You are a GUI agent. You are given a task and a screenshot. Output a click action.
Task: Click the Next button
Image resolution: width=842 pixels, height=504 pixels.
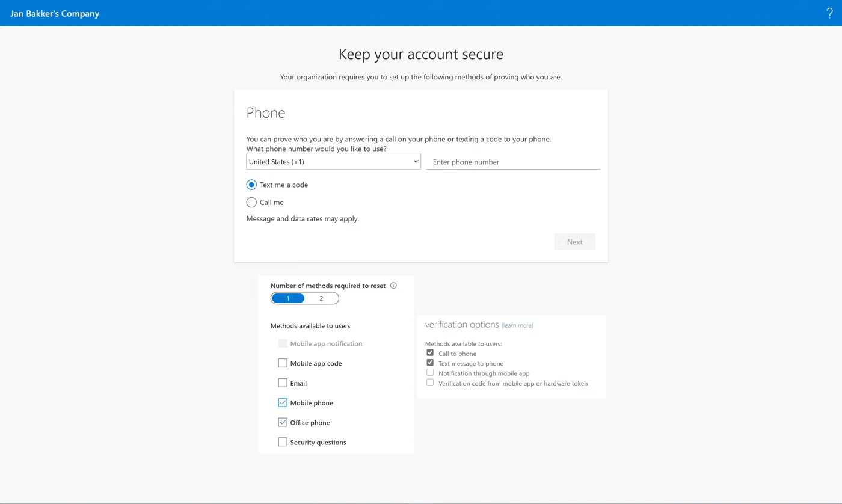tap(574, 242)
